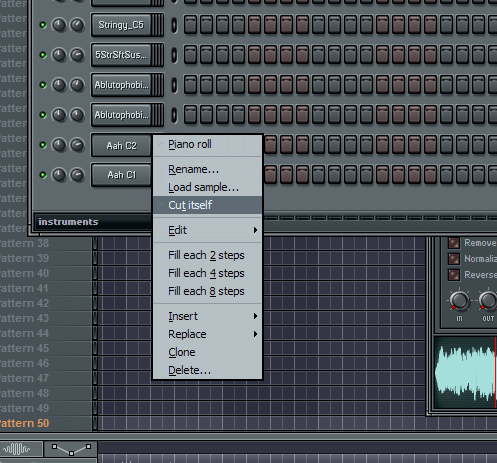Click Stringy_C5 channel volume knob
Screen dimensions: 497x463
(77, 25)
